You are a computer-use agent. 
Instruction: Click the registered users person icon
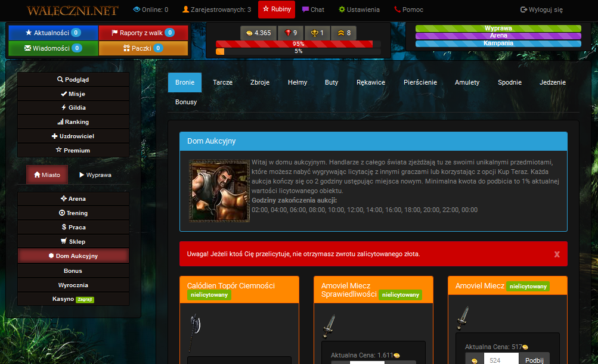[x=186, y=9]
